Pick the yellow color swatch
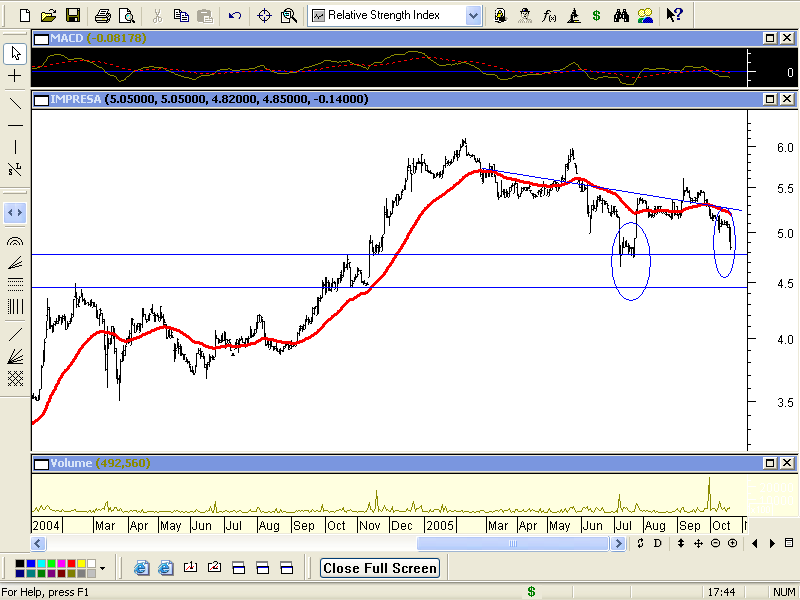The height and width of the screenshot is (600, 800). (82, 564)
